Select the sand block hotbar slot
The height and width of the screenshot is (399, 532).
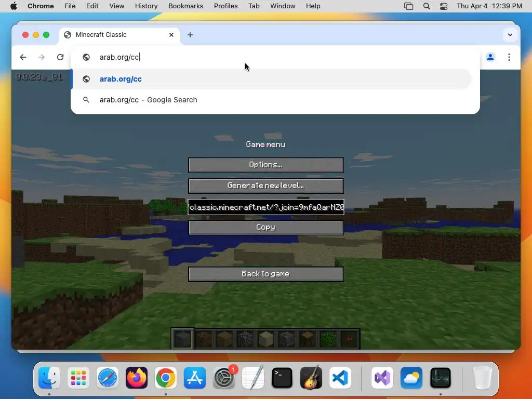pos(265,339)
